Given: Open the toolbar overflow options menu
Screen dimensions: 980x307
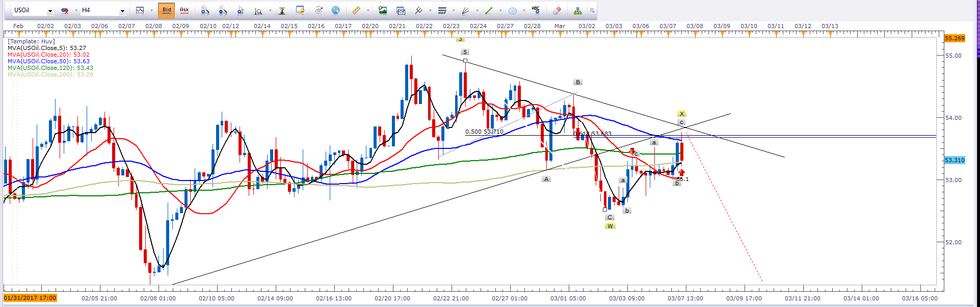Looking at the screenshot, I should (592, 10).
